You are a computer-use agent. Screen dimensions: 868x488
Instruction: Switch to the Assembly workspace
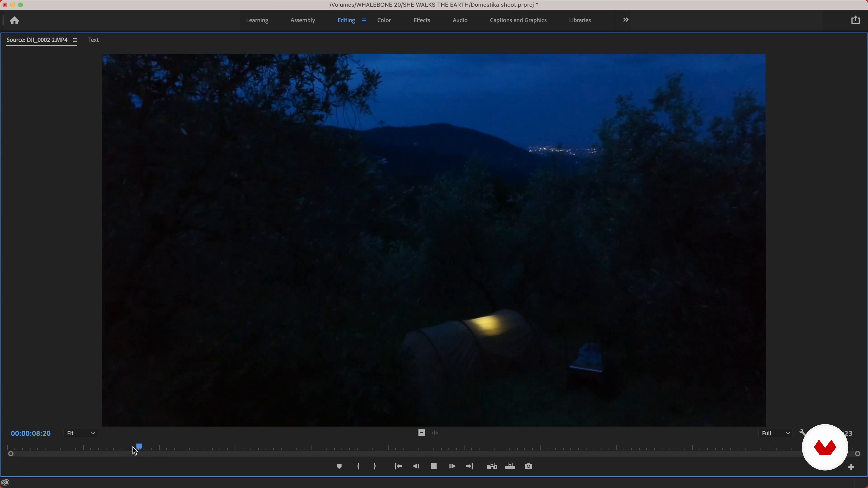tap(303, 21)
